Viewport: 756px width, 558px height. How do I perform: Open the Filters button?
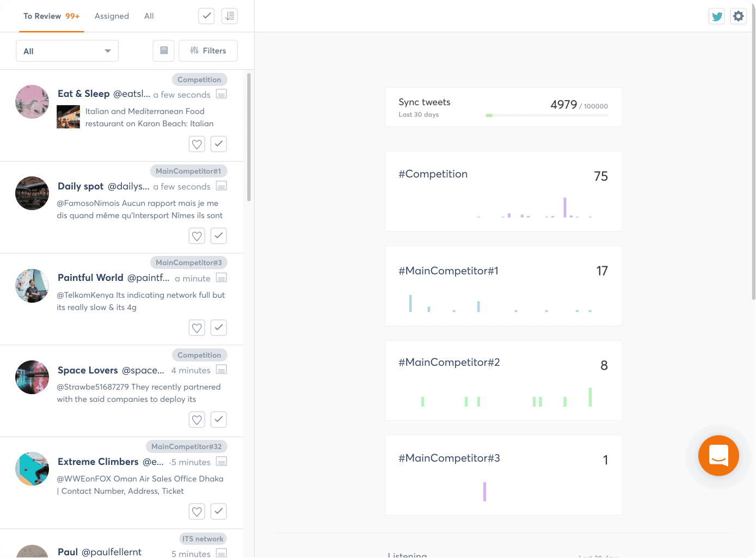pos(208,51)
